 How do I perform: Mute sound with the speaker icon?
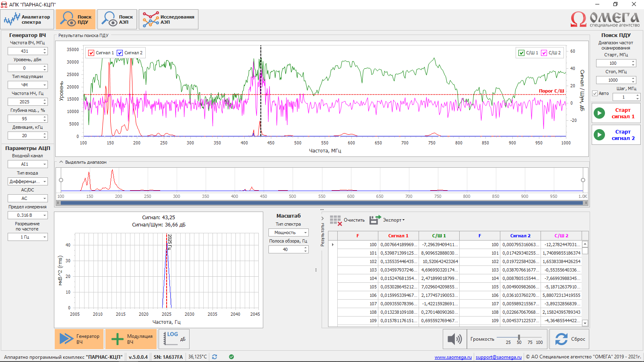coord(455,339)
